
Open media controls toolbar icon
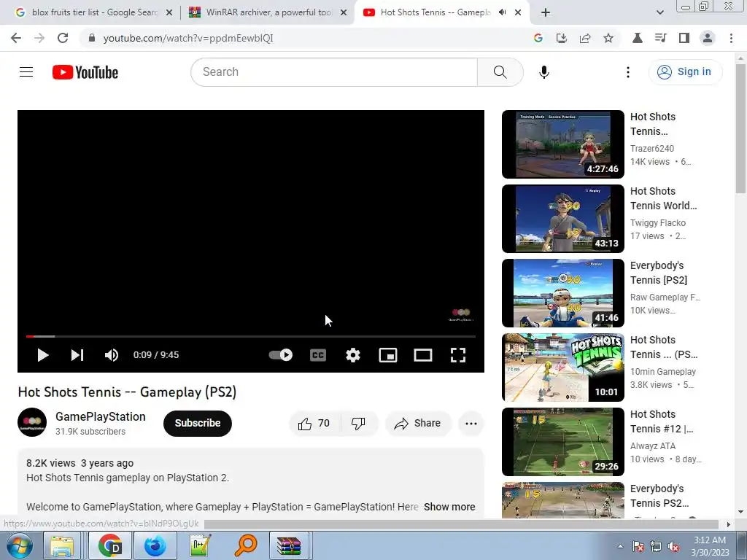pyautogui.click(x=661, y=38)
